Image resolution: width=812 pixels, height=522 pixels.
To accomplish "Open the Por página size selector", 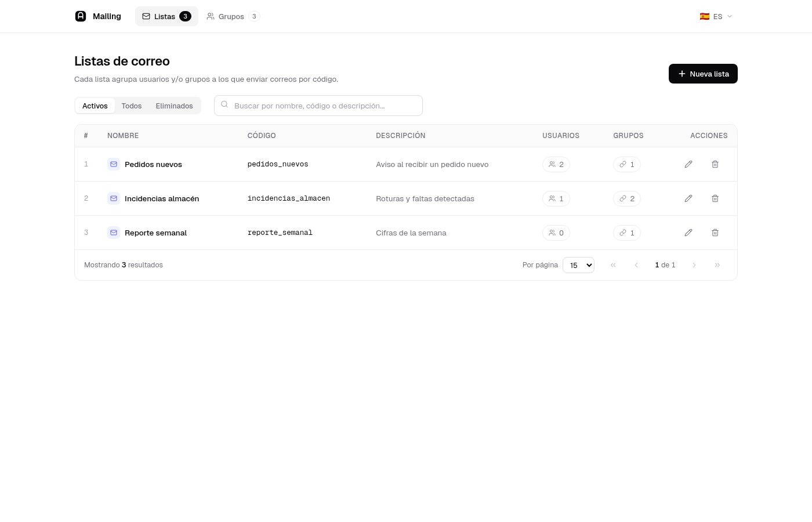I will coord(578,265).
